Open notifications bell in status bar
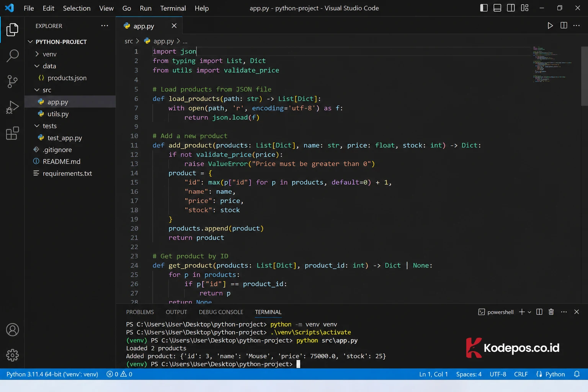 [577, 374]
